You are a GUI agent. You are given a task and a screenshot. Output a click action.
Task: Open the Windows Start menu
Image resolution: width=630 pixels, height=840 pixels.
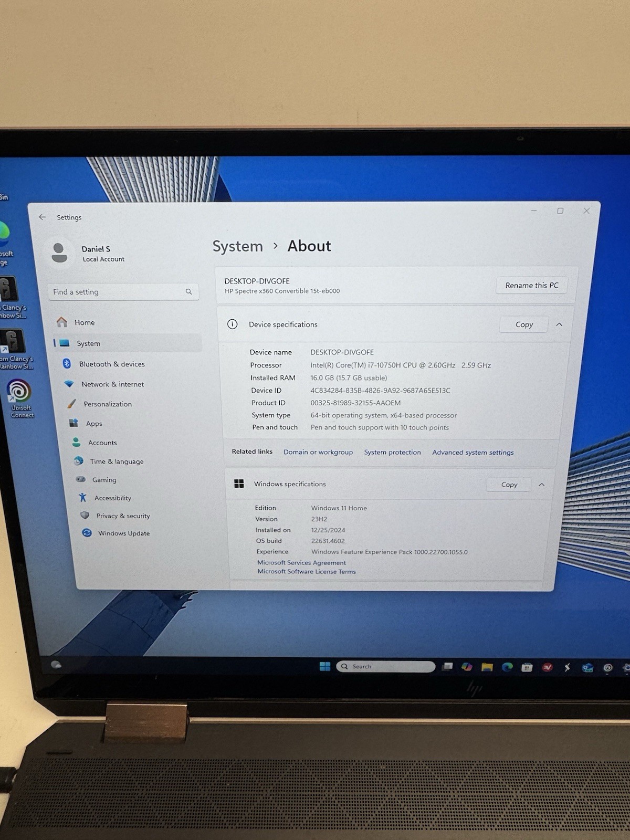(x=325, y=666)
